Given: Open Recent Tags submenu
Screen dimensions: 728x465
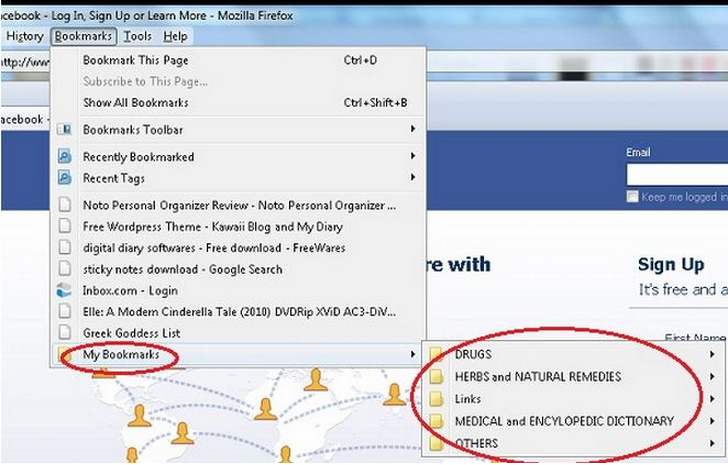Looking at the screenshot, I should coord(238,178).
